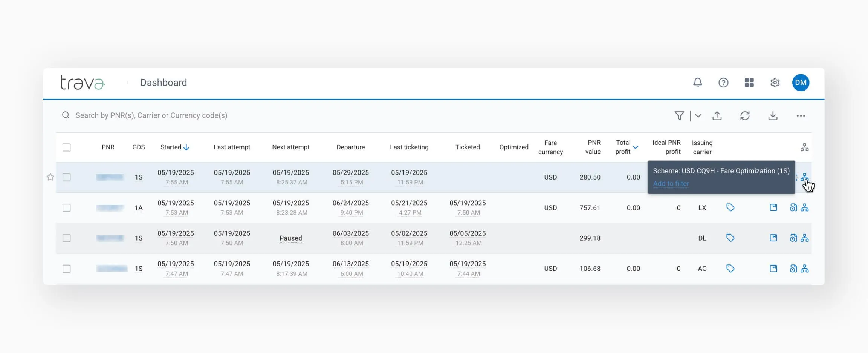Check the box for the LX row
This screenshot has height=353, width=868.
click(67, 208)
